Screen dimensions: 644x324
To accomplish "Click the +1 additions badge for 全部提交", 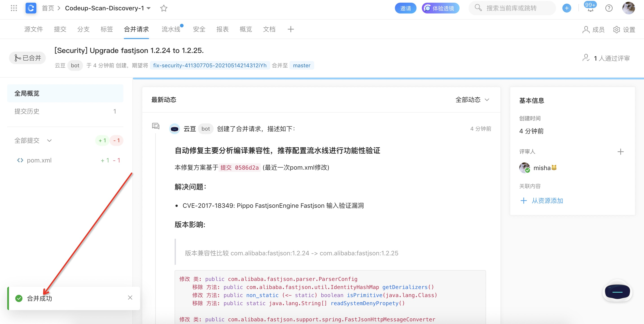I will tap(102, 140).
